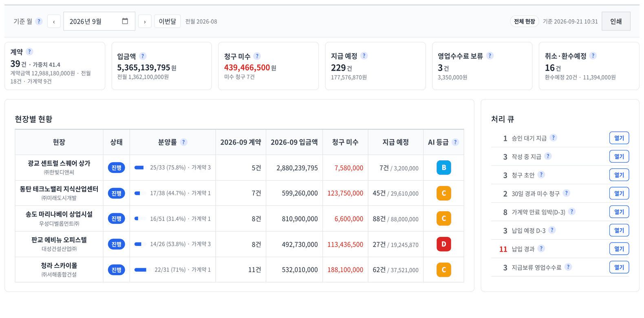Click the 청구 미수 total 439,466,500

247,67
